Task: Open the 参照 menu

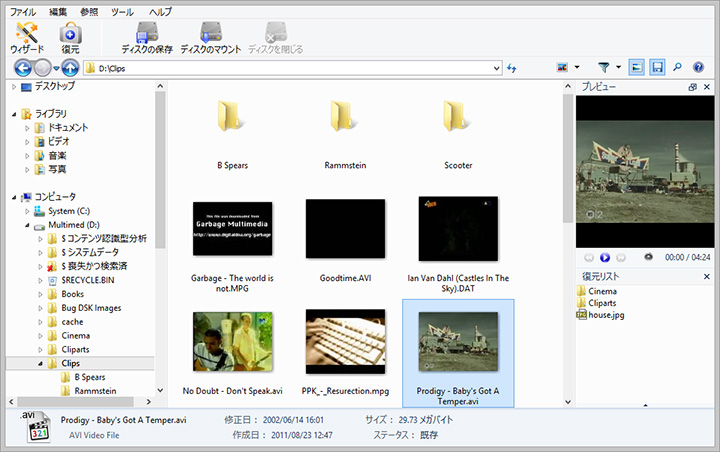Action: [x=89, y=12]
